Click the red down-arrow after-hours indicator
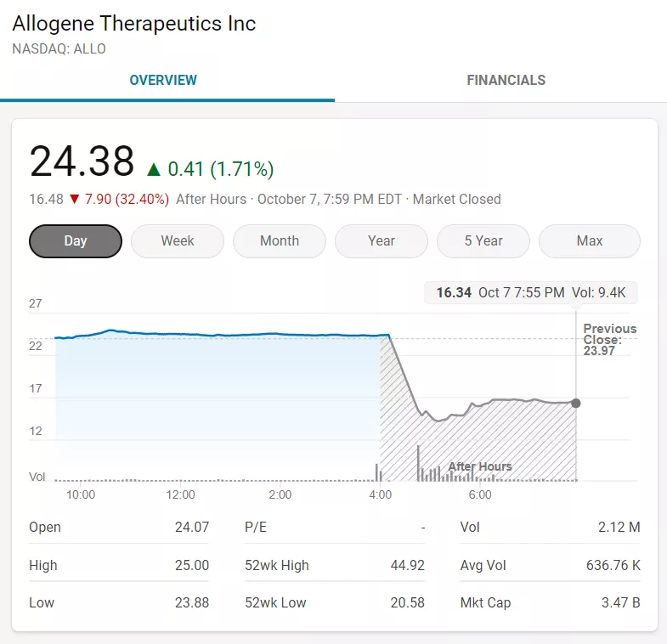The image size is (667, 644). tap(74, 199)
